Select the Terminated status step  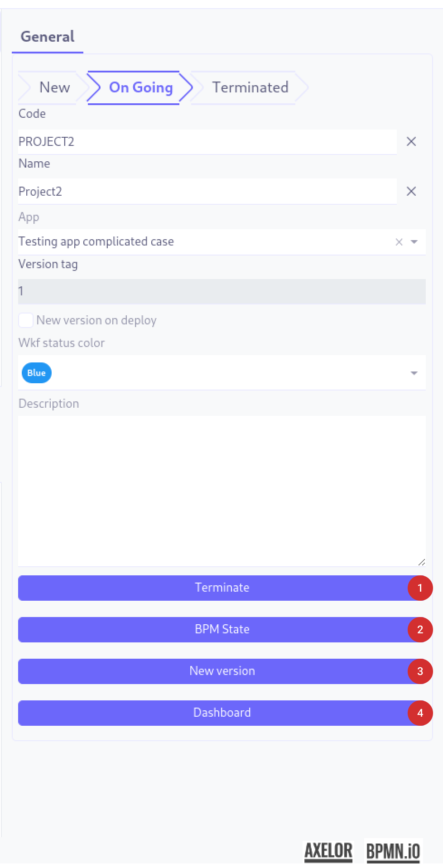click(250, 87)
